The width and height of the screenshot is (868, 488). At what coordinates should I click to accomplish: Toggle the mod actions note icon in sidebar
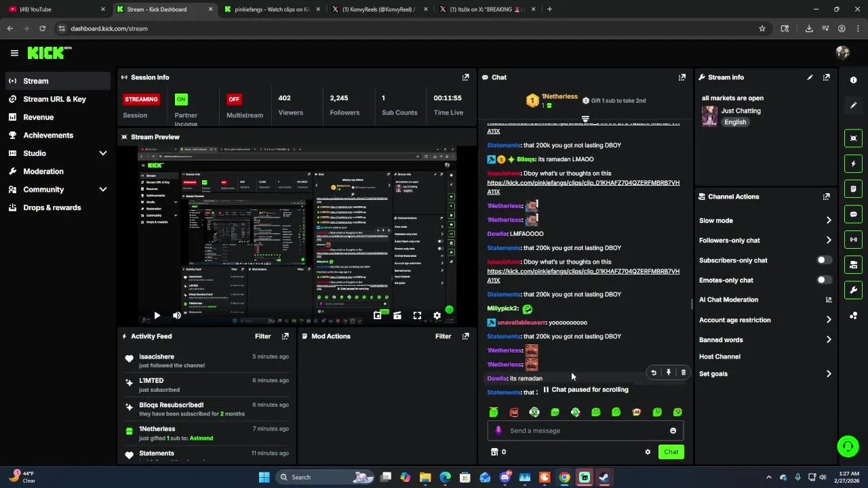853,188
